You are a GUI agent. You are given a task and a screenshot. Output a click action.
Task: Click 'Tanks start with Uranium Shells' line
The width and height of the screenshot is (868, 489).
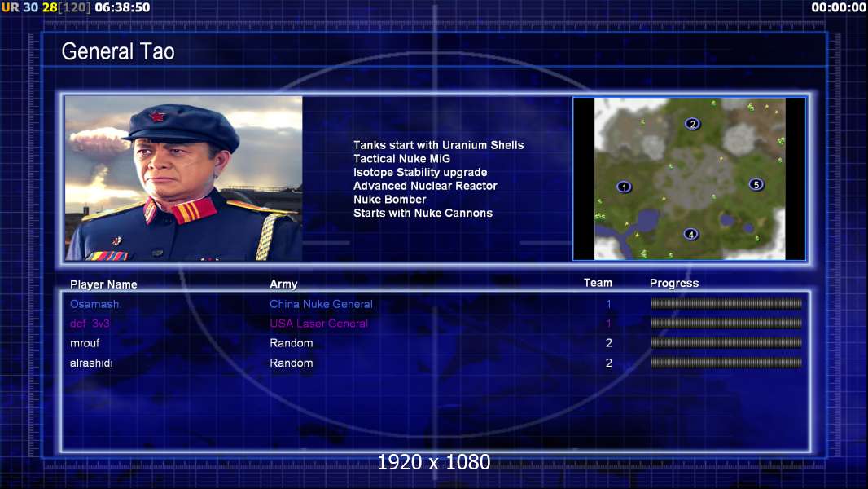(x=438, y=145)
